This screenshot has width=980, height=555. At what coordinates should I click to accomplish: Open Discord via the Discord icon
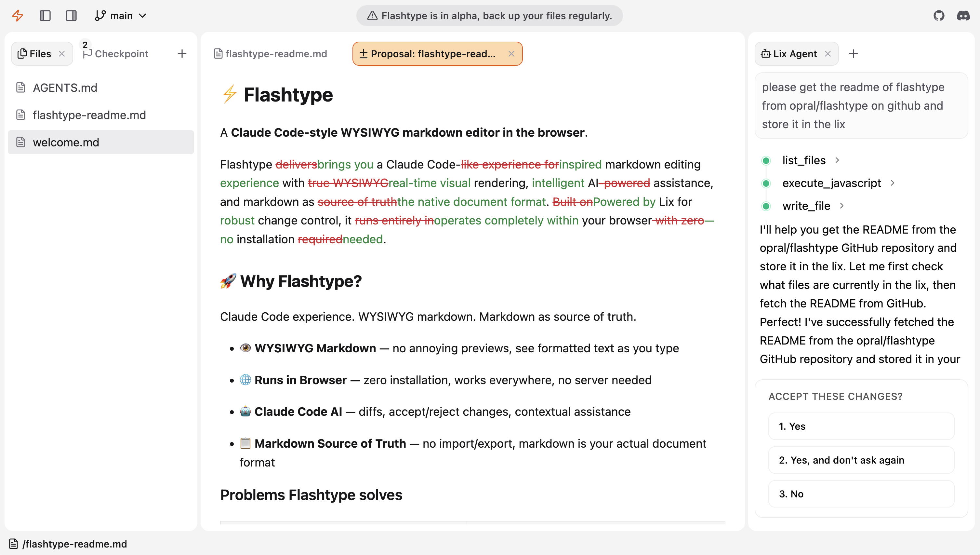(x=963, y=16)
